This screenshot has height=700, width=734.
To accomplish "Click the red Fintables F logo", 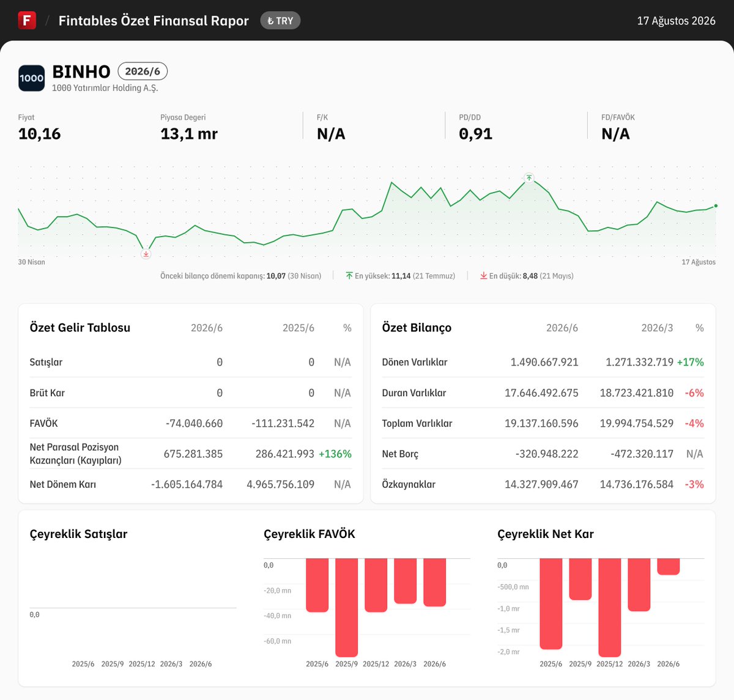I will tap(27, 20).
